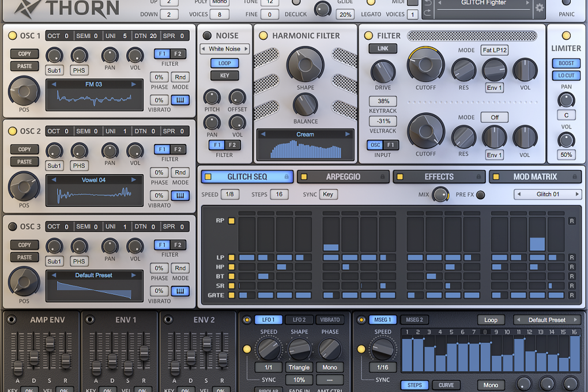
Task: Click R reset button for LP row
Action: pos(572,257)
